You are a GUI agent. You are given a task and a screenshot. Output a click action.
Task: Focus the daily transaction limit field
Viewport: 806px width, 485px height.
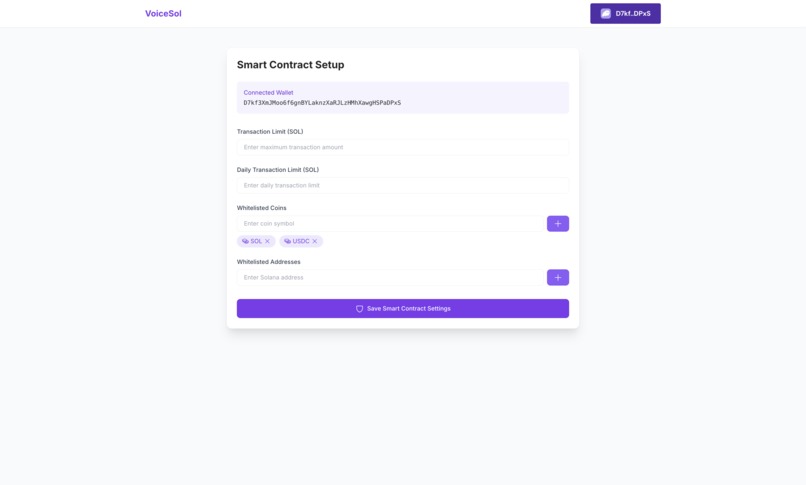(402, 185)
